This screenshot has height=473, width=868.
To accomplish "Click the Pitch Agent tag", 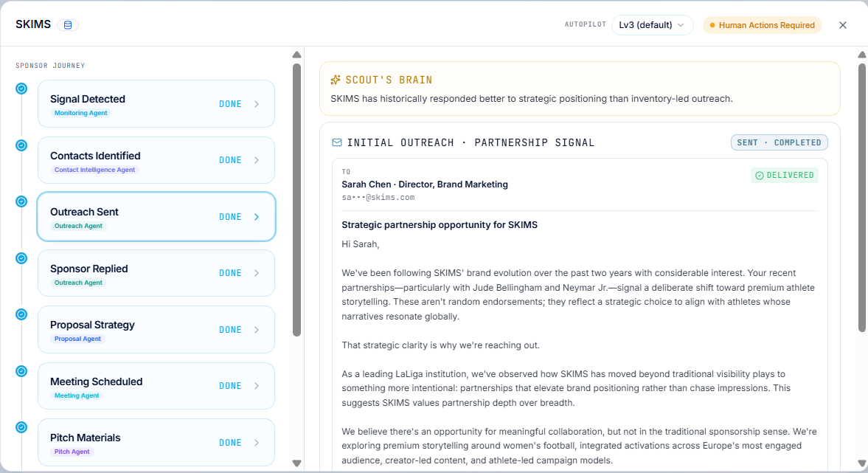I will click(72, 452).
